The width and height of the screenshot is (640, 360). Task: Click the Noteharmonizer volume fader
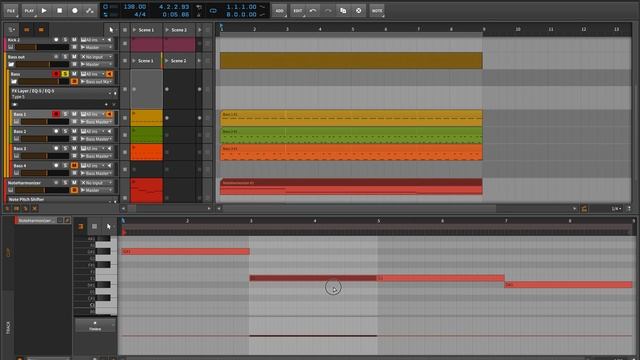(x=42, y=190)
